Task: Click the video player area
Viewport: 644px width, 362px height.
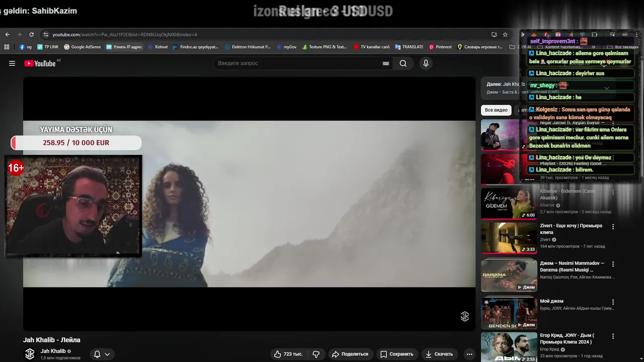Action: click(249, 204)
